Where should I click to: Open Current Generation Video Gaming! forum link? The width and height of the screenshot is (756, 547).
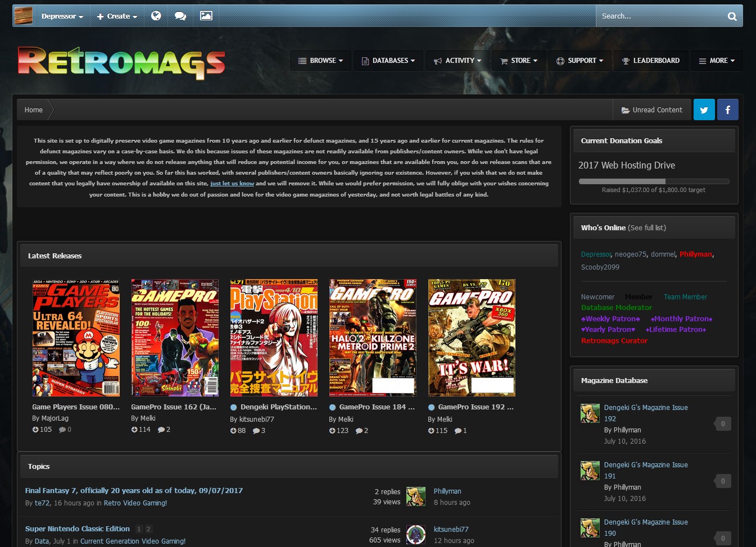click(x=133, y=541)
